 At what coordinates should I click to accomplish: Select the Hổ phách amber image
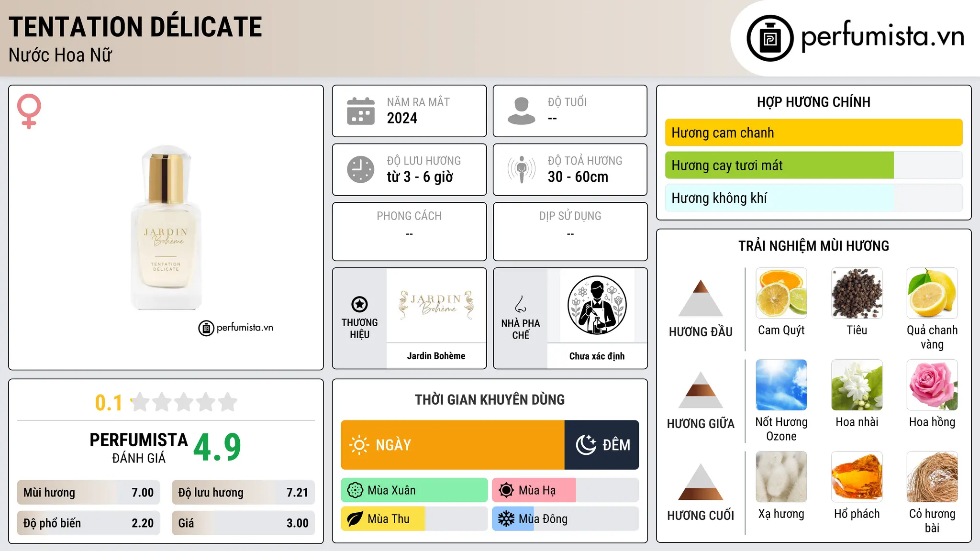857,477
